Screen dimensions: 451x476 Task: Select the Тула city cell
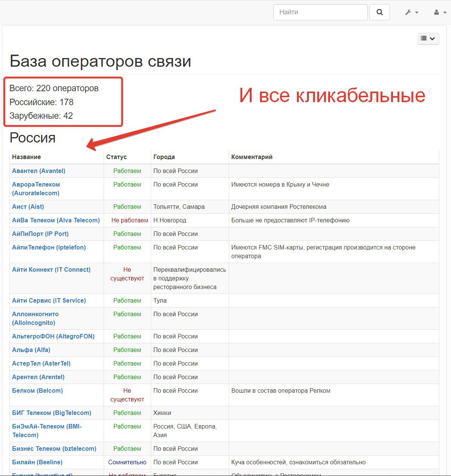point(160,300)
